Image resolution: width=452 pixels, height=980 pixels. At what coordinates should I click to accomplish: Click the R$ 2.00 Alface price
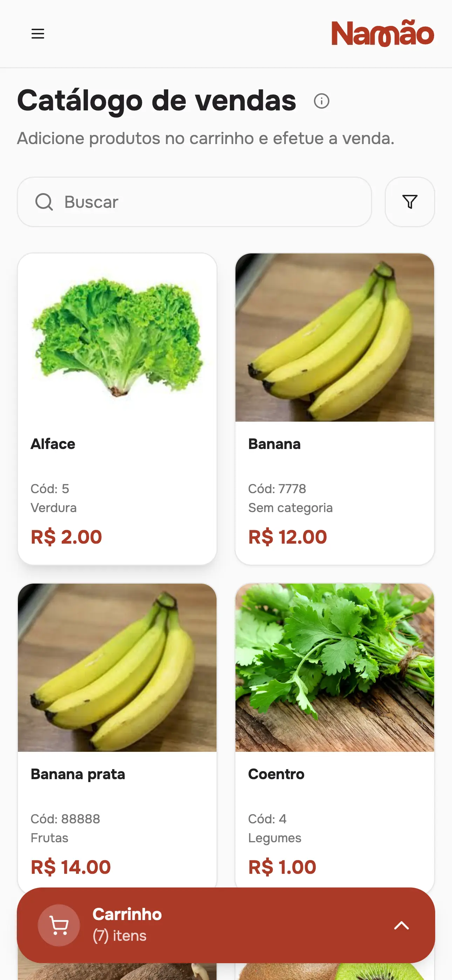(x=66, y=537)
